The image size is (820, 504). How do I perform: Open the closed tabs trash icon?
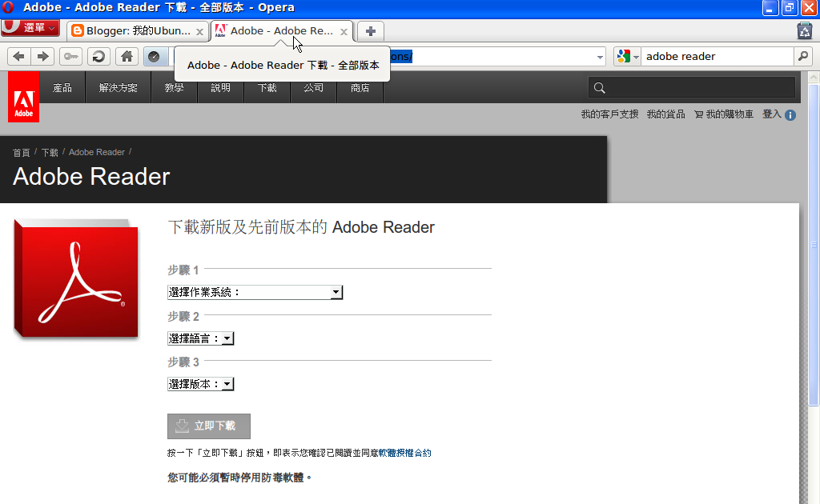click(x=804, y=31)
